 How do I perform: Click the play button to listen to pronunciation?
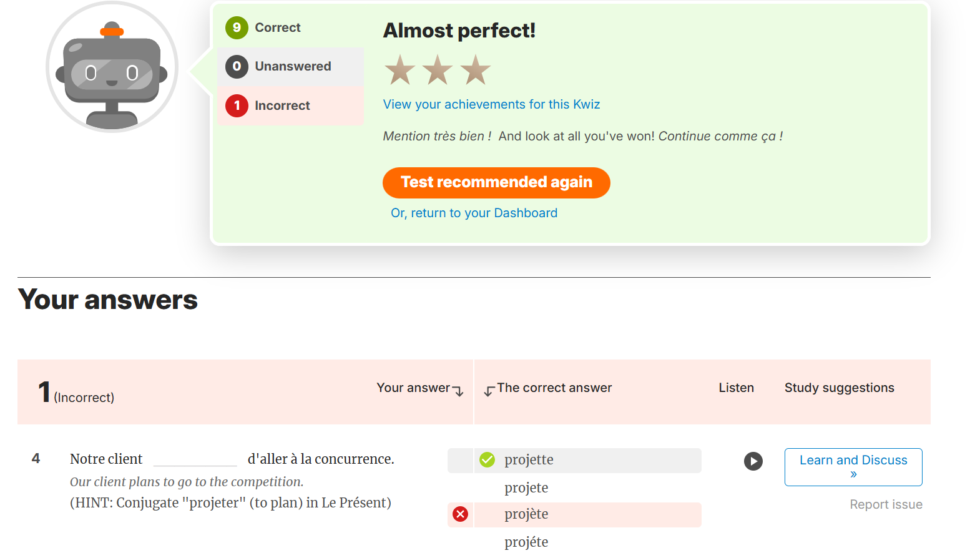[753, 461]
